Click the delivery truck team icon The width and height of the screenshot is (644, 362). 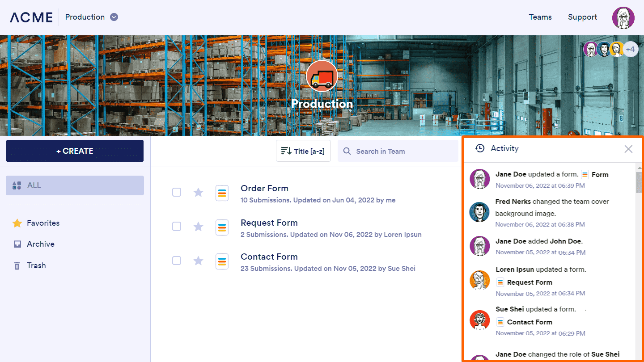(x=322, y=76)
